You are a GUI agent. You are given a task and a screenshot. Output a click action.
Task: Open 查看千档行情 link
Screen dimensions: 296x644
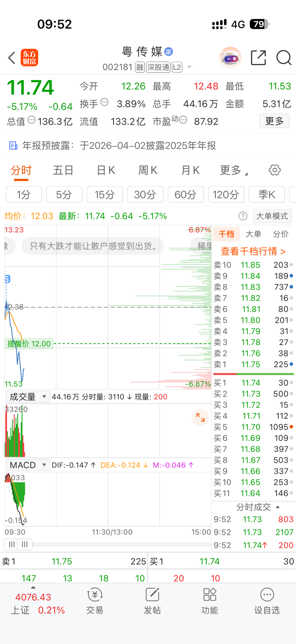(253, 251)
